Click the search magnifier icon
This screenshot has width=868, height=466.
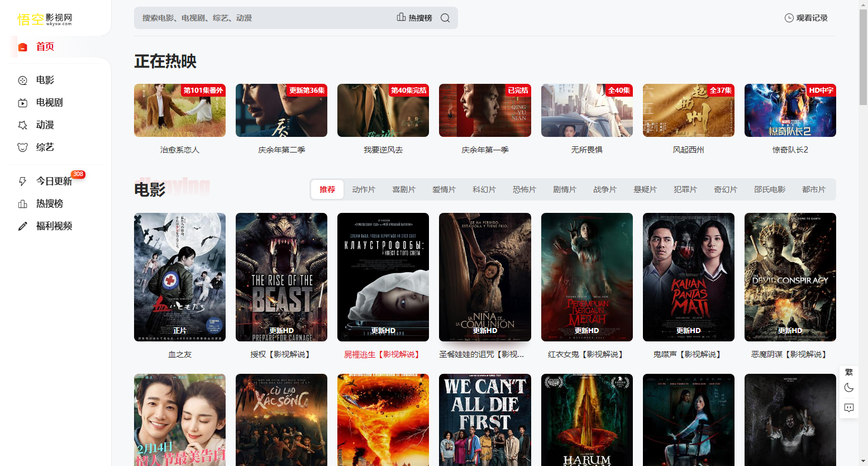coord(445,18)
